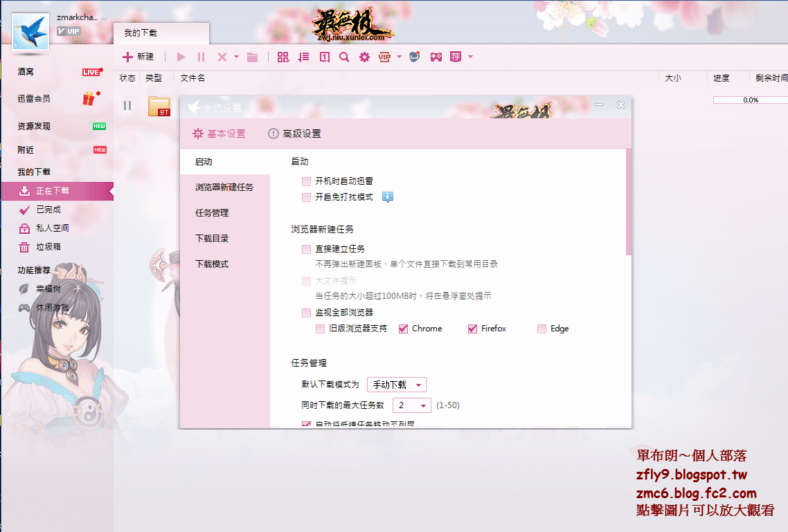Click the 大小 column header

[673, 77]
